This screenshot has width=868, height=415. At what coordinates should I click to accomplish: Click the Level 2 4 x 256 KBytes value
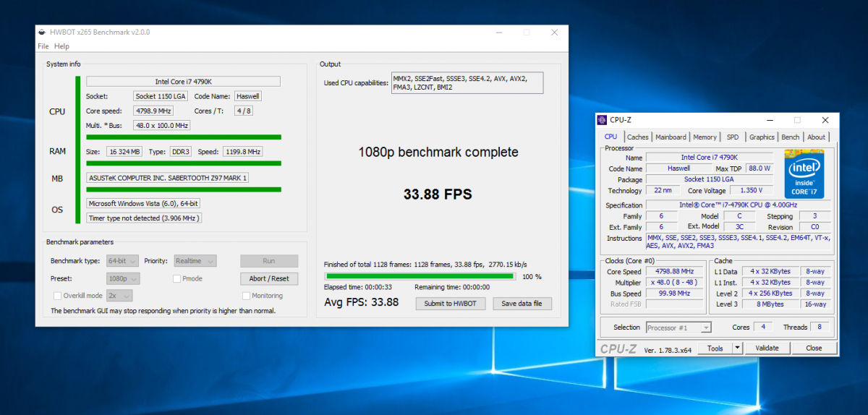pos(770,294)
